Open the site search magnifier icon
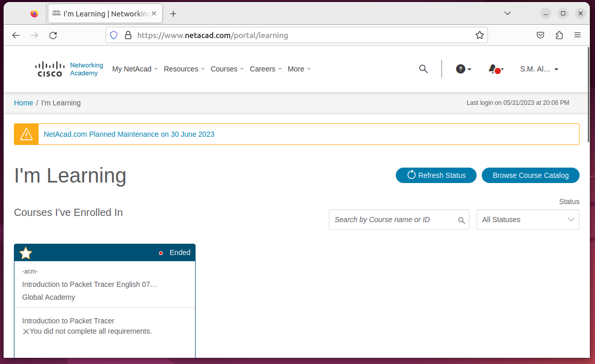The height and width of the screenshot is (364, 595). [423, 69]
